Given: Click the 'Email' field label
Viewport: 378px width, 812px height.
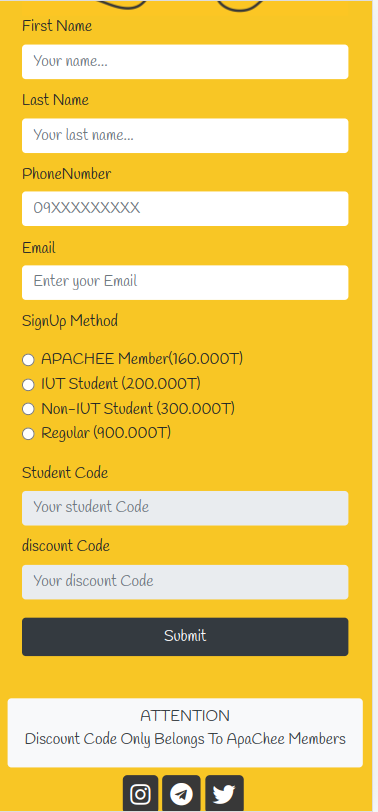Looking at the screenshot, I should point(38,248).
